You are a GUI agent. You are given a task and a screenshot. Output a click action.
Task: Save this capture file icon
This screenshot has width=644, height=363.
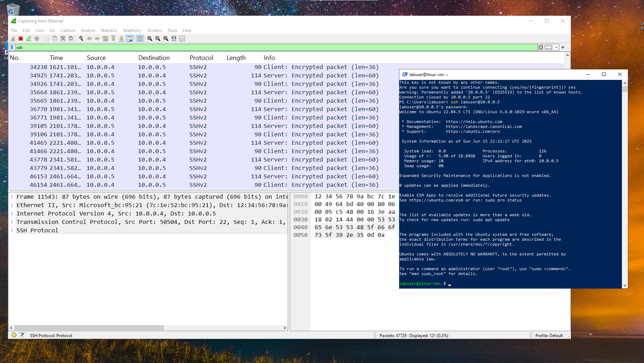click(55, 39)
